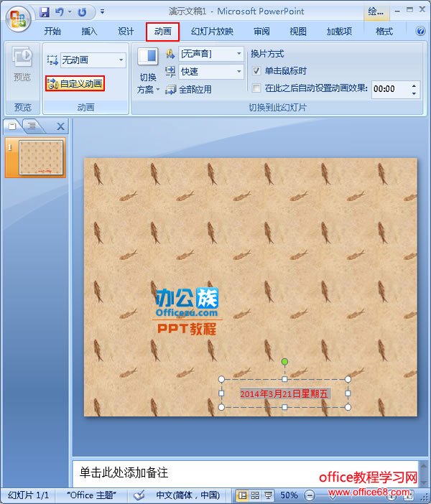Close the slides pane with X
The width and height of the screenshot is (431, 504).
click(x=60, y=126)
